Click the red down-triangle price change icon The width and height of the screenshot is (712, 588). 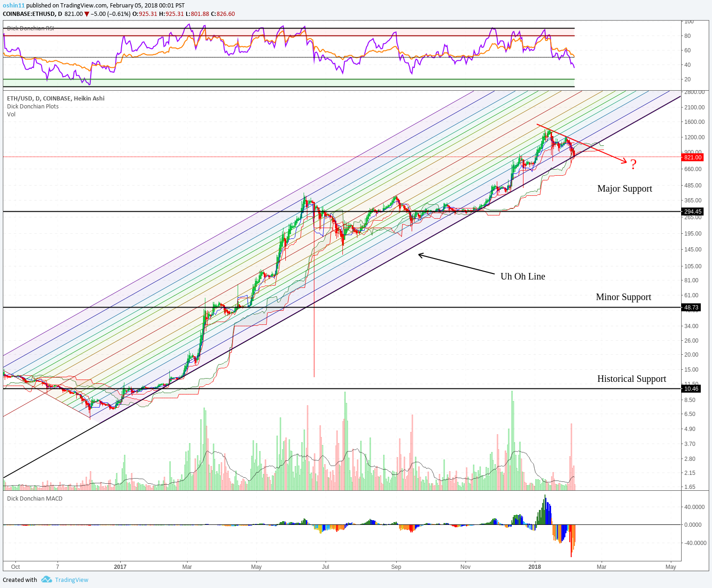tap(87, 14)
